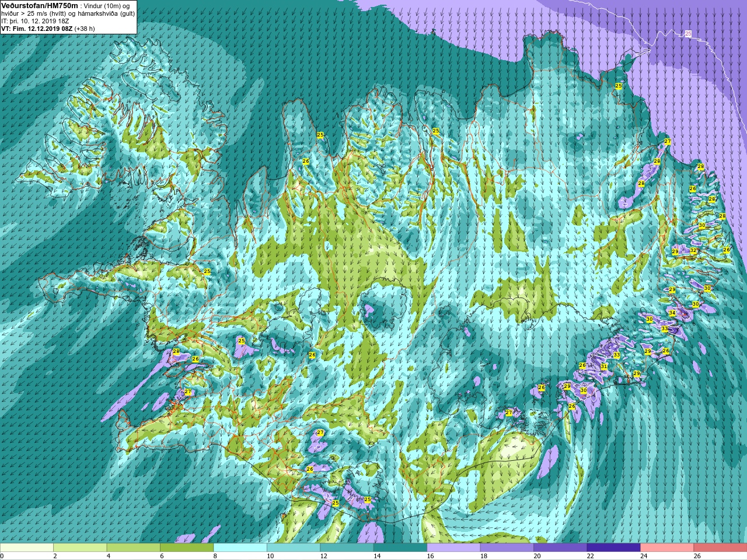Click the light green 2–4 legend swatch
The height and width of the screenshot is (560, 747).
click(80, 548)
